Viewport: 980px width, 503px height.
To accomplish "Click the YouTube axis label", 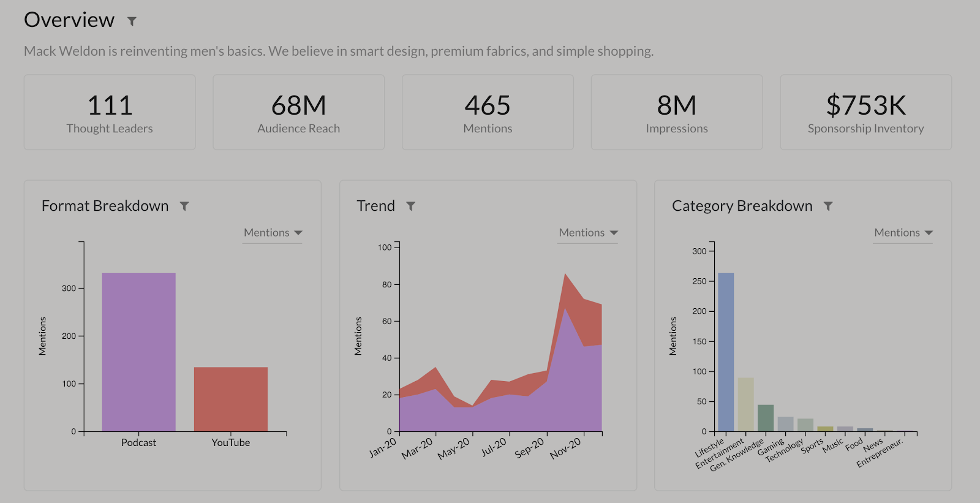I will (x=231, y=442).
